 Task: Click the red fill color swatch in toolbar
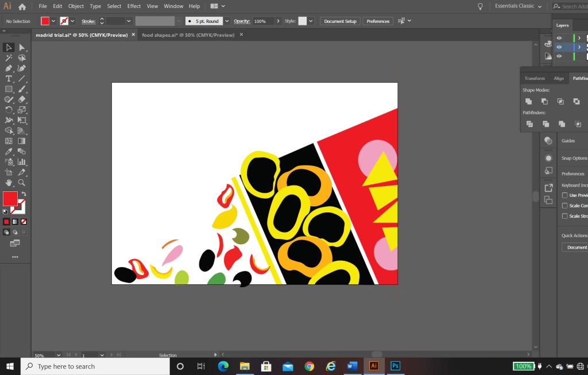[x=10, y=199]
